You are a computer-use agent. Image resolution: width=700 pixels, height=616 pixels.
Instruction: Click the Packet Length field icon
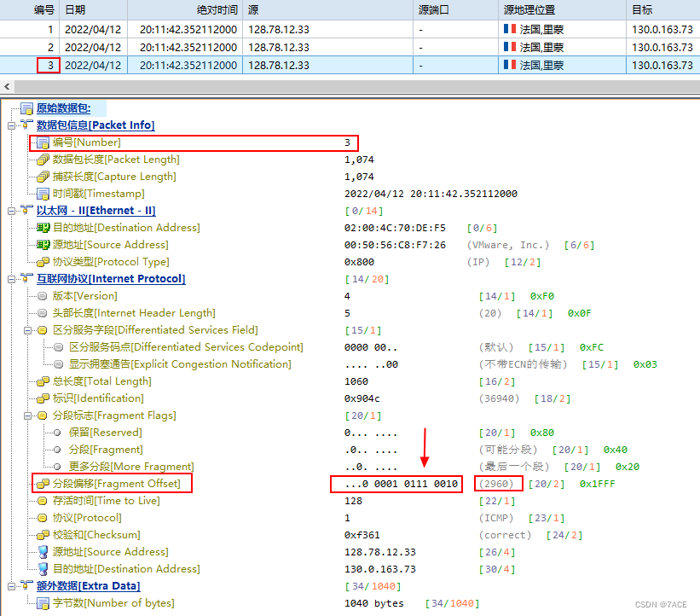pyautogui.click(x=43, y=160)
